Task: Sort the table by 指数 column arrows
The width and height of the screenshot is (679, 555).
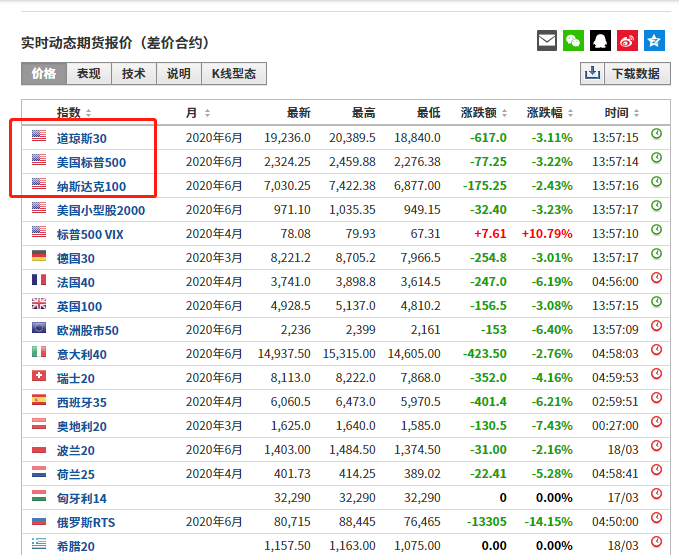Action: (88, 113)
